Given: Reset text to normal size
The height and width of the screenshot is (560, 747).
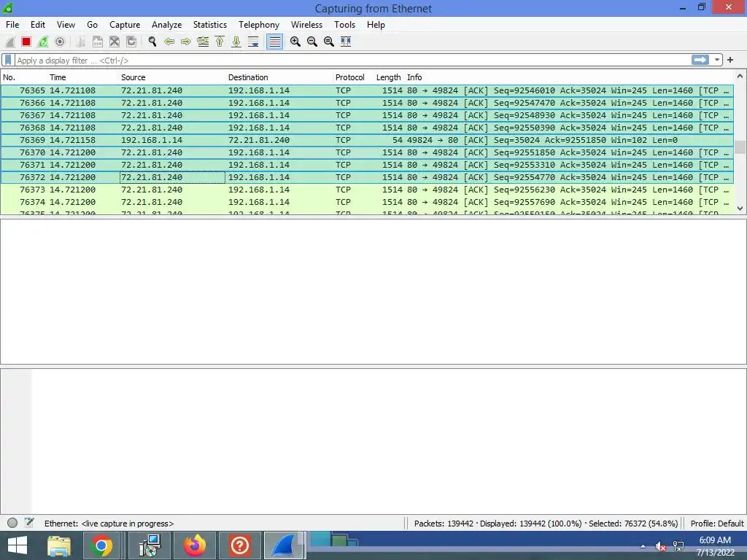Looking at the screenshot, I should 329,42.
